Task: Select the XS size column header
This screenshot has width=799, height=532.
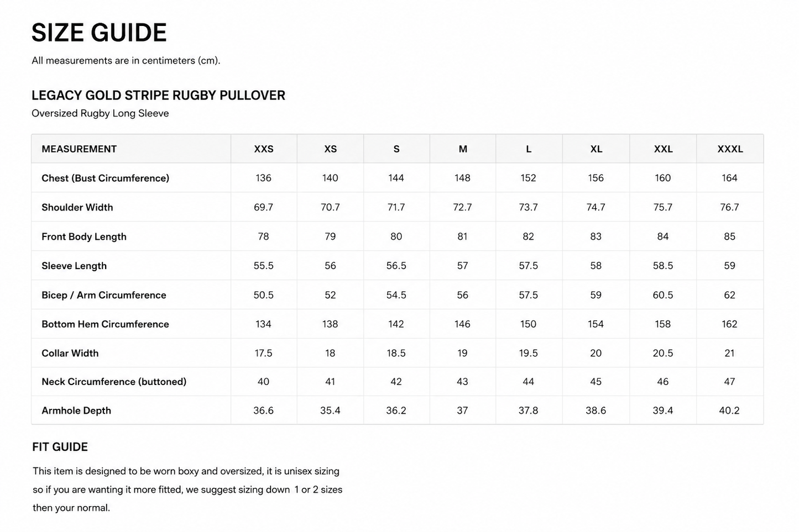Action: (x=330, y=149)
